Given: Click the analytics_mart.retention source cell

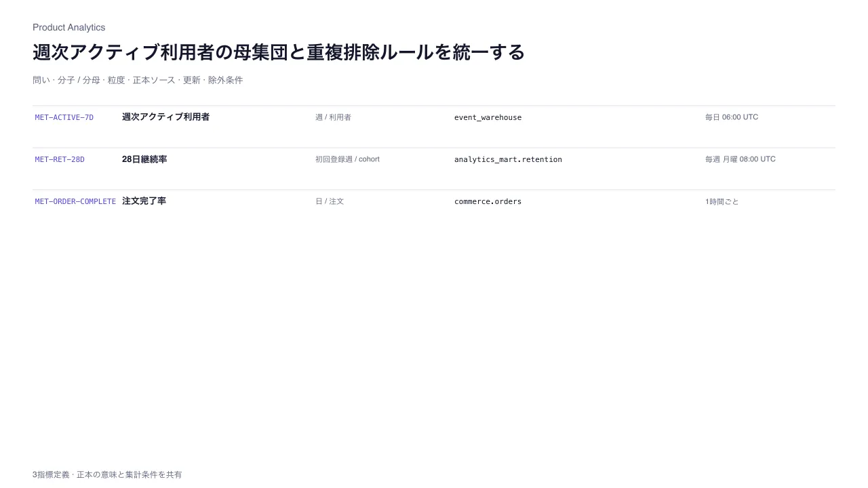Looking at the screenshot, I should (x=508, y=159).
